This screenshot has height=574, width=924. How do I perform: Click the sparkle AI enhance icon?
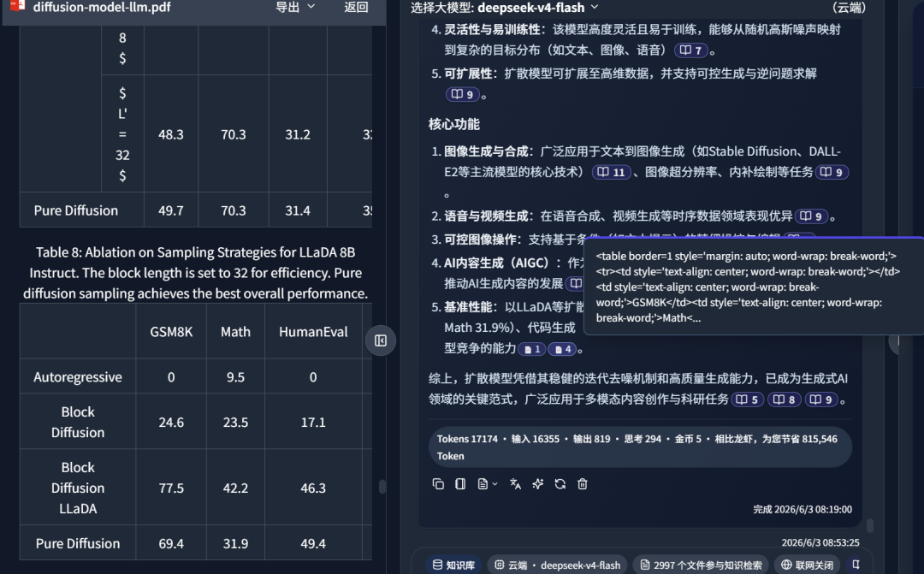(x=537, y=484)
